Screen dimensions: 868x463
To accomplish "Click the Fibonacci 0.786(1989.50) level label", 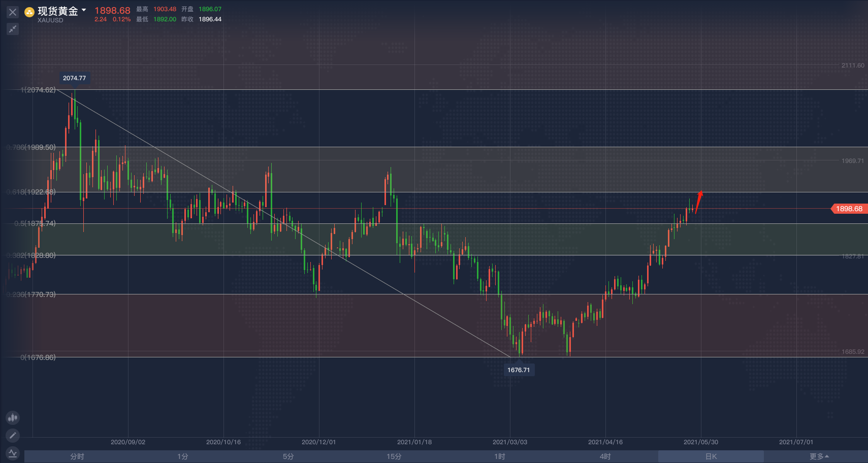I will (31, 147).
